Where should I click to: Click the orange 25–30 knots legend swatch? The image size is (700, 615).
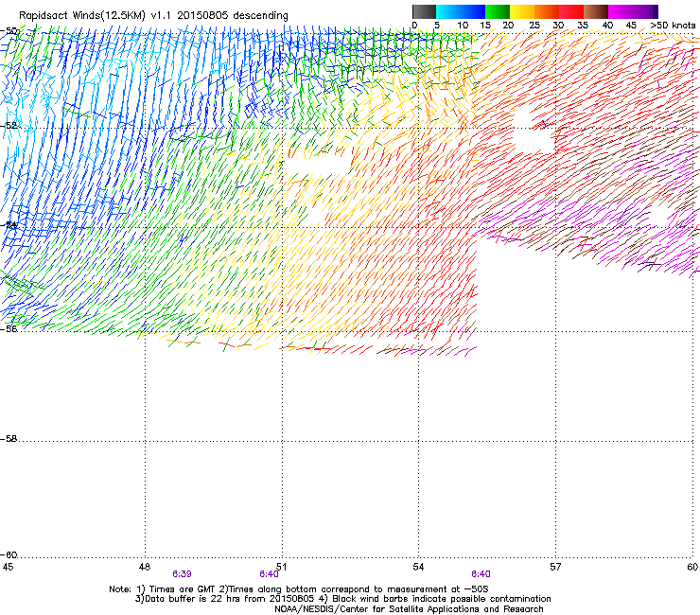click(x=547, y=11)
